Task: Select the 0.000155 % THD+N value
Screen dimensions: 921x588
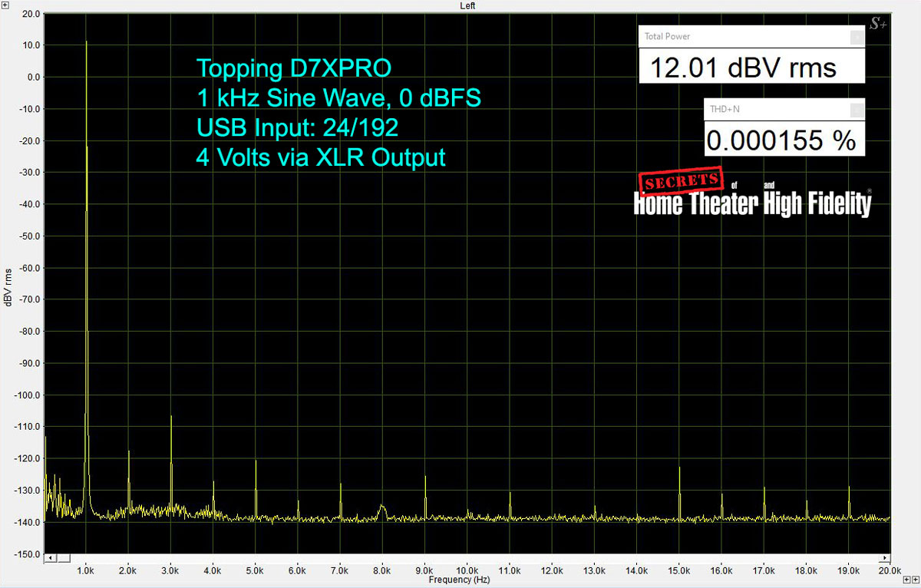Action: pyautogui.click(x=781, y=141)
